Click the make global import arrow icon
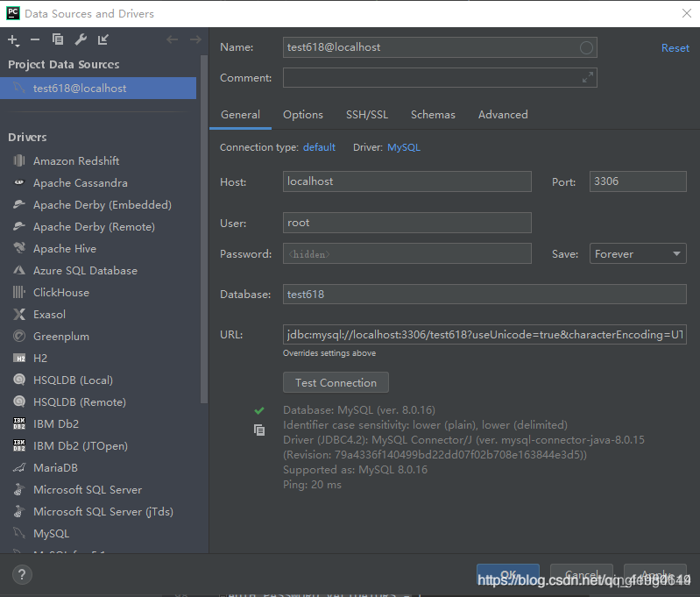Viewport: 700px width, 597px height. coord(103,39)
